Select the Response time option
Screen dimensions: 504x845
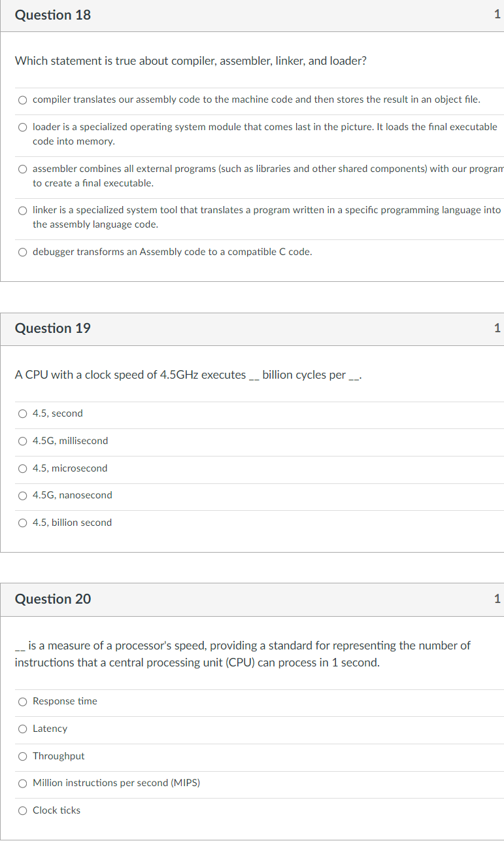pyautogui.click(x=22, y=701)
